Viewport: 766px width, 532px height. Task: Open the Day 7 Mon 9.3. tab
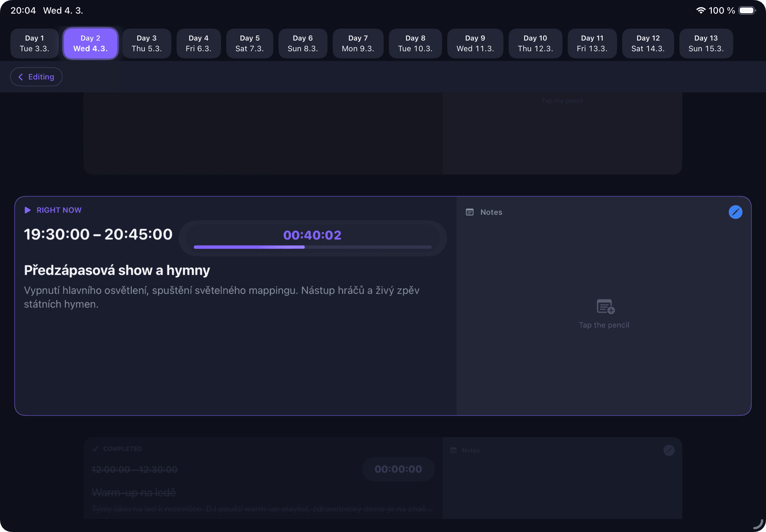click(358, 43)
